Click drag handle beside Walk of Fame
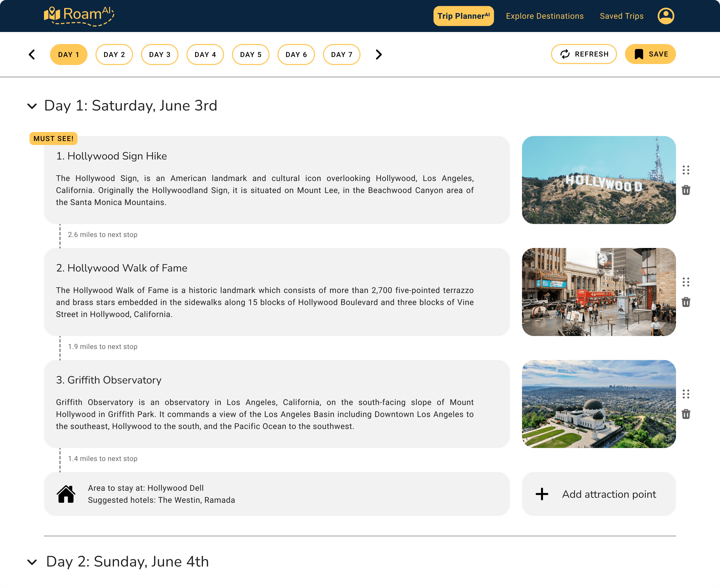This screenshot has height=588, width=720. (686, 282)
